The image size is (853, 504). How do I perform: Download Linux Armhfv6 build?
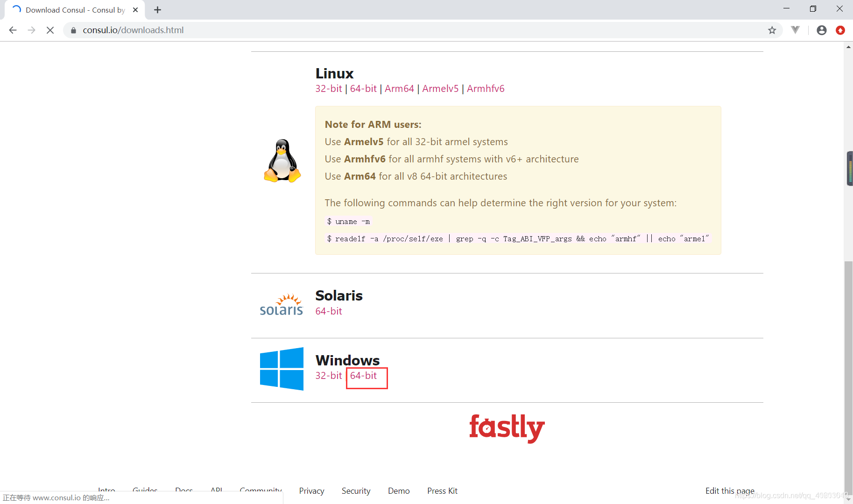click(486, 89)
